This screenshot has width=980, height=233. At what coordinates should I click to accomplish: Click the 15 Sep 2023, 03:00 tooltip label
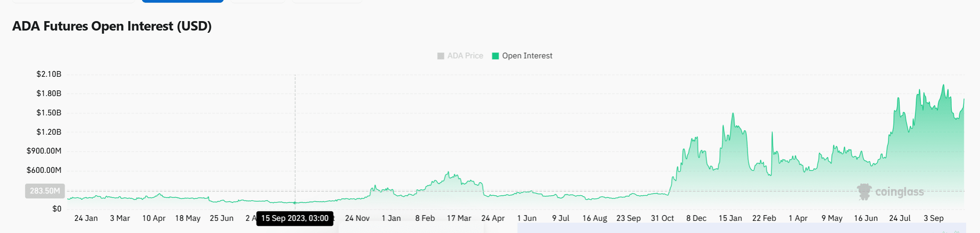(x=295, y=218)
